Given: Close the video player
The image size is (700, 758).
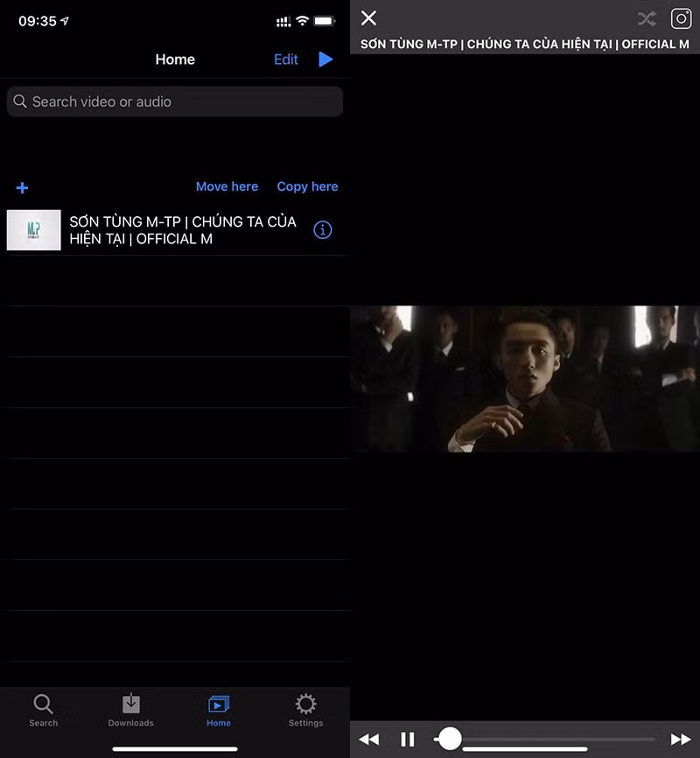Looking at the screenshot, I should click(x=369, y=18).
